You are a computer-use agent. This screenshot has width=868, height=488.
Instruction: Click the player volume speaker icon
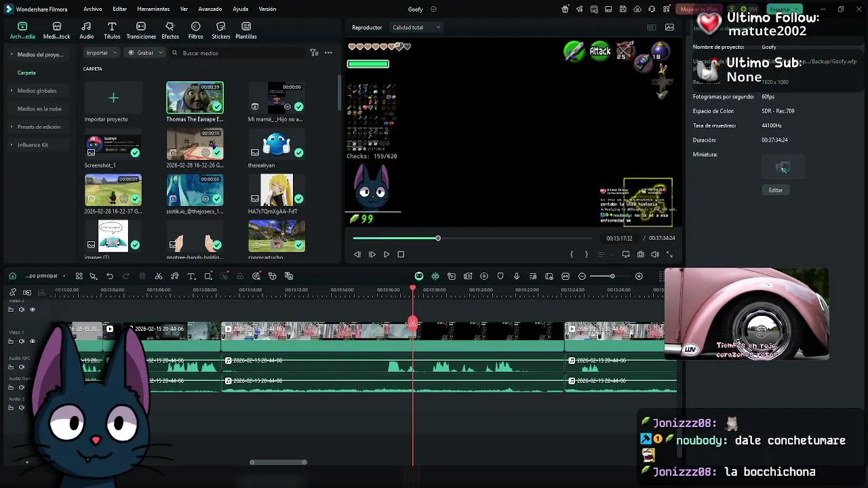pyautogui.click(x=655, y=254)
